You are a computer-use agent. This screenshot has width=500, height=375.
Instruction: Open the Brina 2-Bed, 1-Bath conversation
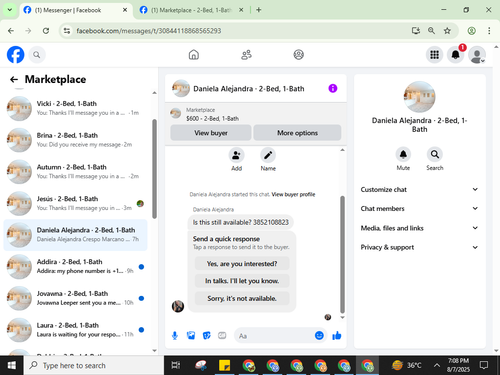coord(75,140)
